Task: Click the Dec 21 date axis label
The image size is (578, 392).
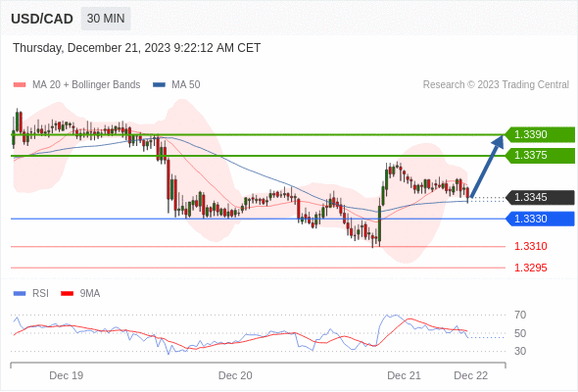Action: coord(404,375)
